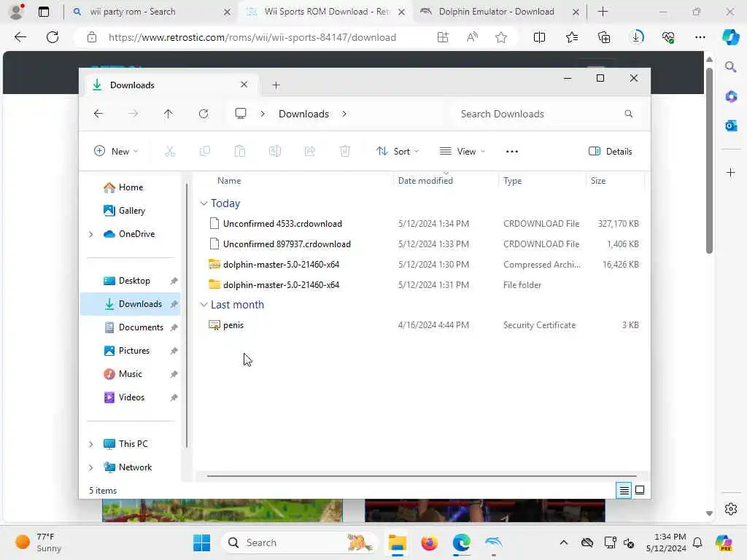Add a new File Explorer tab

[276, 85]
